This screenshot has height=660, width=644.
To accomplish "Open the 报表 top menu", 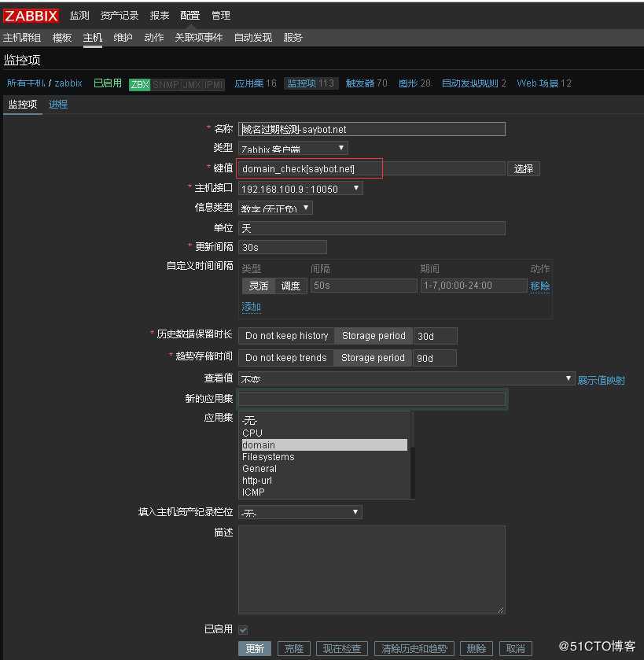I will [160, 16].
